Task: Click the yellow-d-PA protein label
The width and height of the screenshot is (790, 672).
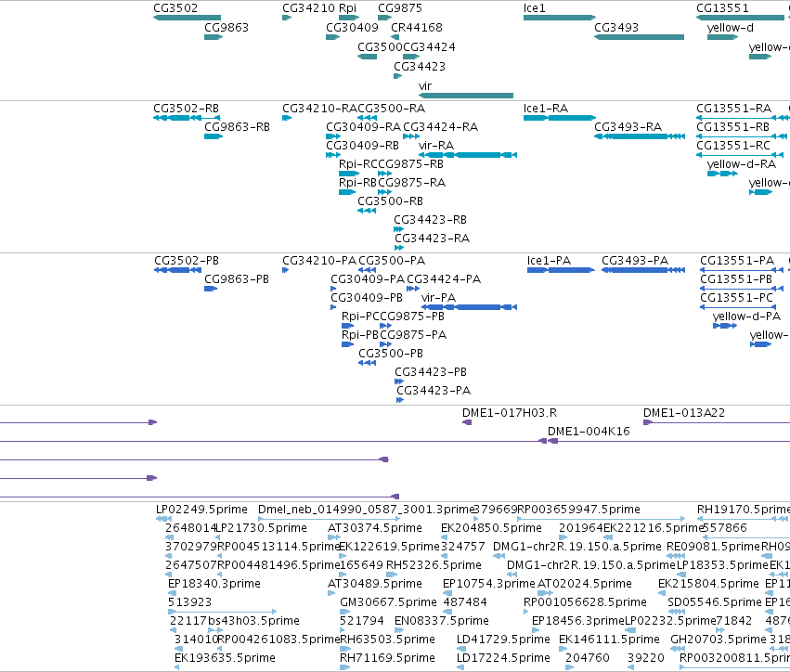Action: click(x=746, y=317)
